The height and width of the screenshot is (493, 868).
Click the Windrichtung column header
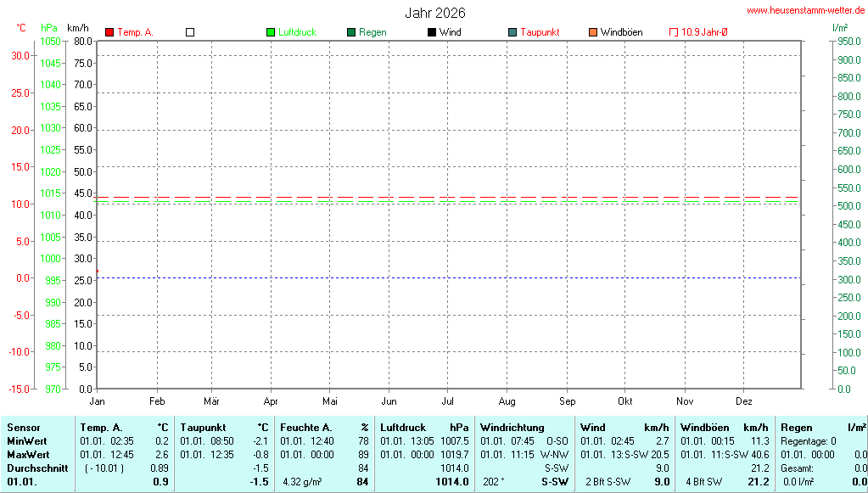[x=512, y=428]
